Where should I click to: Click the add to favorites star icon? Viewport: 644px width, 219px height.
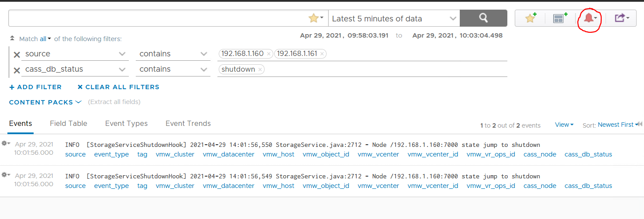pyautogui.click(x=530, y=18)
